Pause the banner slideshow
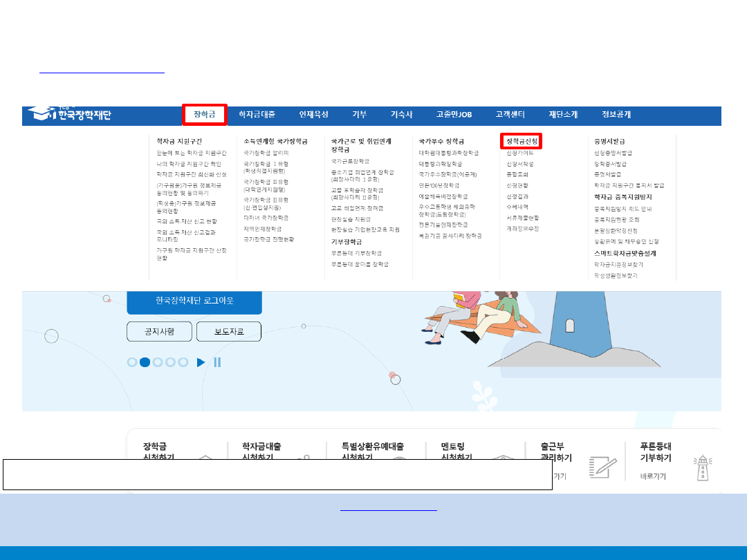 [217, 362]
